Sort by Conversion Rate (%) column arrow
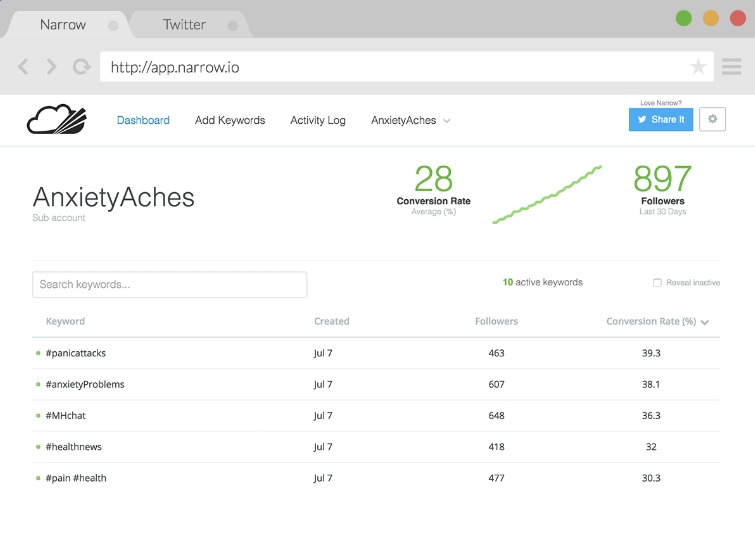The width and height of the screenshot is (755, 549). pos(705,322)
